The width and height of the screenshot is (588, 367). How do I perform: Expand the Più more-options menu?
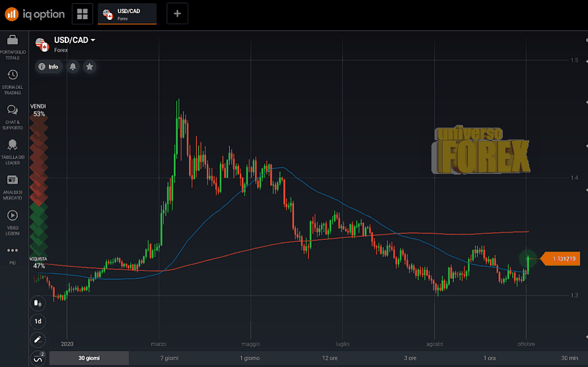[13, 251]
